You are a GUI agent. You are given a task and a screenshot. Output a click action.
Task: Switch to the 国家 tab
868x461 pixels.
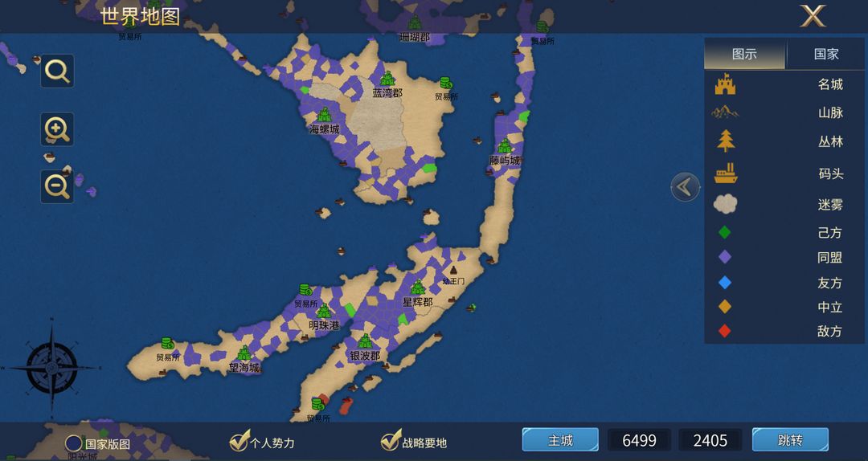click(x=826, y=54)
